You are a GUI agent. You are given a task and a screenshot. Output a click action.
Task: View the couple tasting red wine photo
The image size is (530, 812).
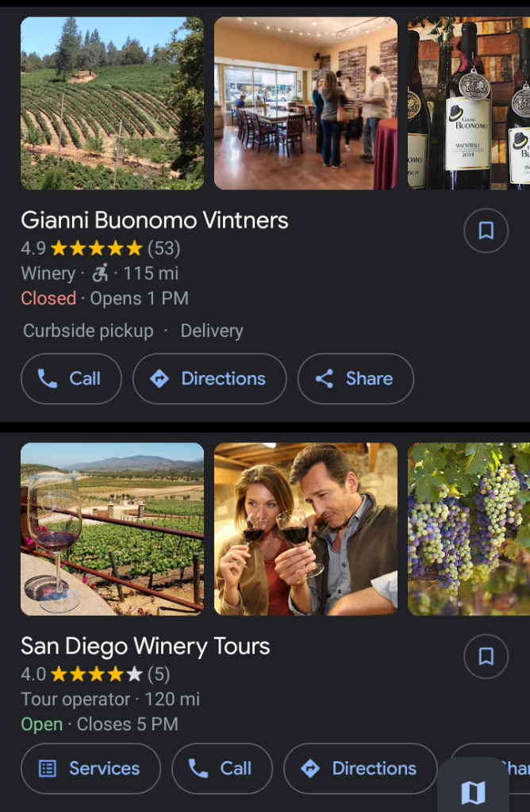[x=305, y=529]
